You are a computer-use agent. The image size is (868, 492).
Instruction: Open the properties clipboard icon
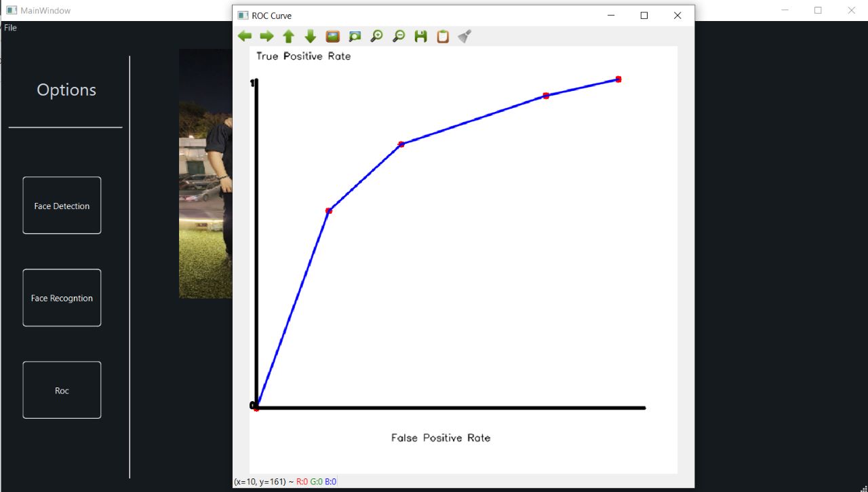pyautogui.click(x=442, y=36)
